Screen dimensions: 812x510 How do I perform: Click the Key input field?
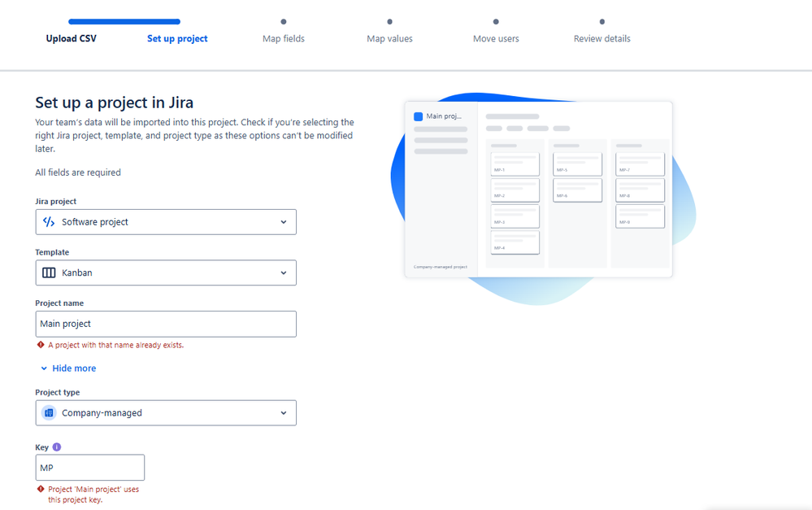89,468
